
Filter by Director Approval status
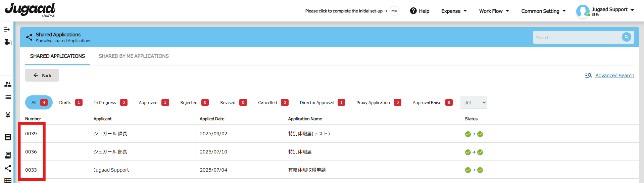[322, 102]
